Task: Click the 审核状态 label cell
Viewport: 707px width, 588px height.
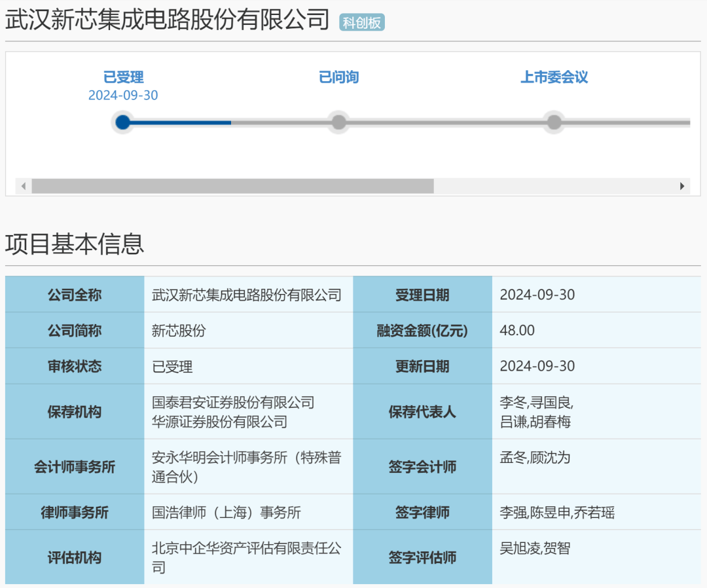Action: coord(75,366)
